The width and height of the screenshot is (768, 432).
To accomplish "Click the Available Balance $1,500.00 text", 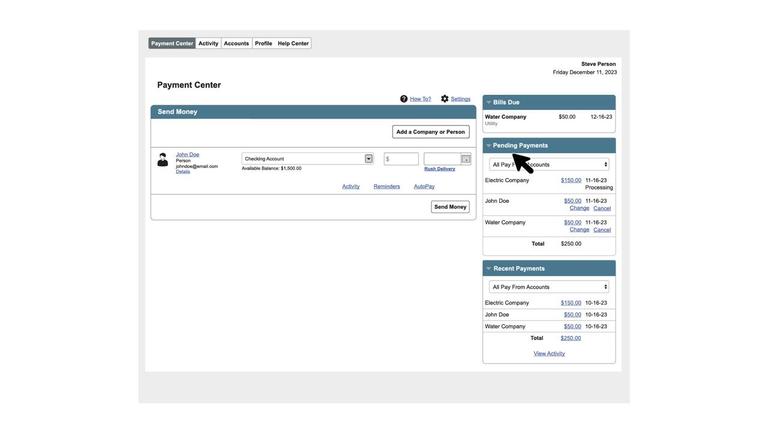I will 271,168.
